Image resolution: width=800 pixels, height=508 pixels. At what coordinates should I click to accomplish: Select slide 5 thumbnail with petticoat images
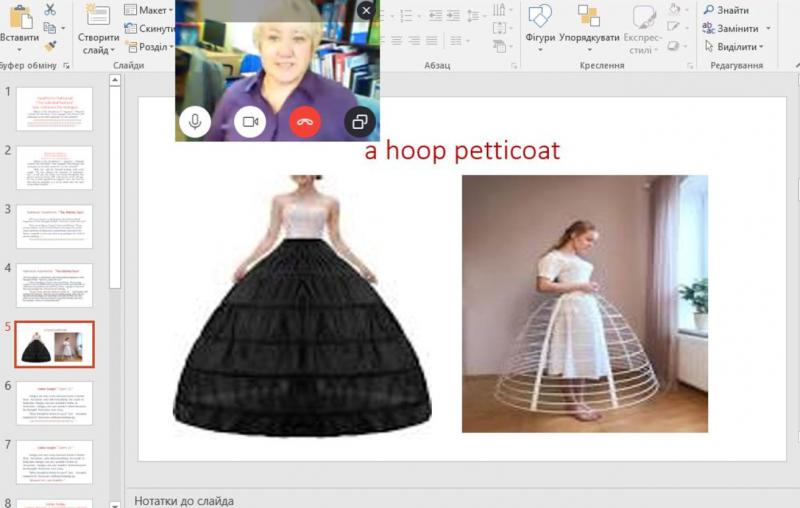pyautogui.click(x=55, y=344)
